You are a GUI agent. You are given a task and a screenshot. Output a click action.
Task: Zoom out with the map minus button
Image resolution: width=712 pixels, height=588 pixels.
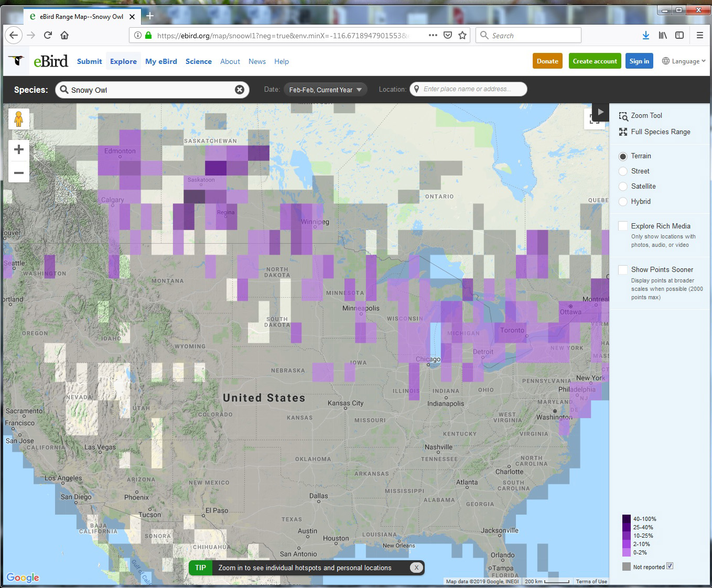pos(19,172)
